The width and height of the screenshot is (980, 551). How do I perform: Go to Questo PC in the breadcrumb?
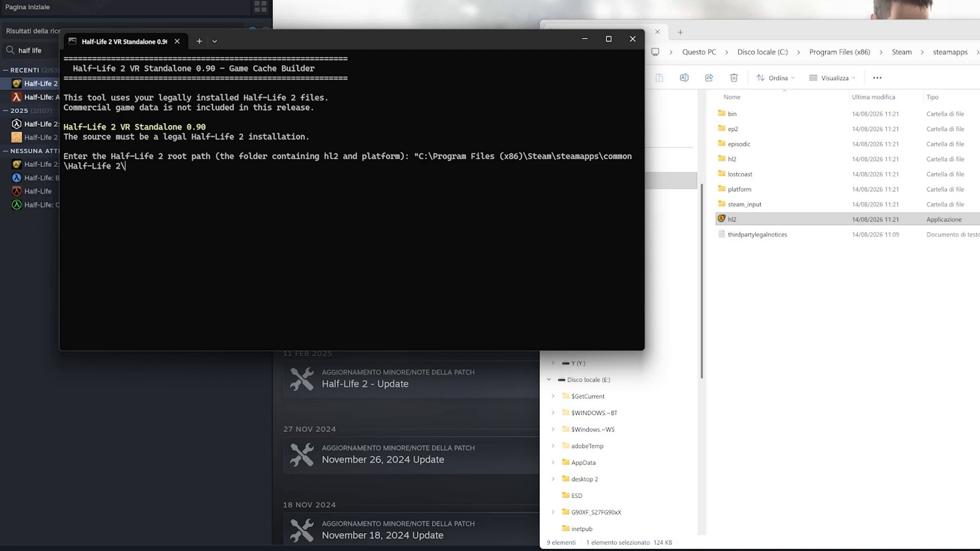click(x=699, y=52)
